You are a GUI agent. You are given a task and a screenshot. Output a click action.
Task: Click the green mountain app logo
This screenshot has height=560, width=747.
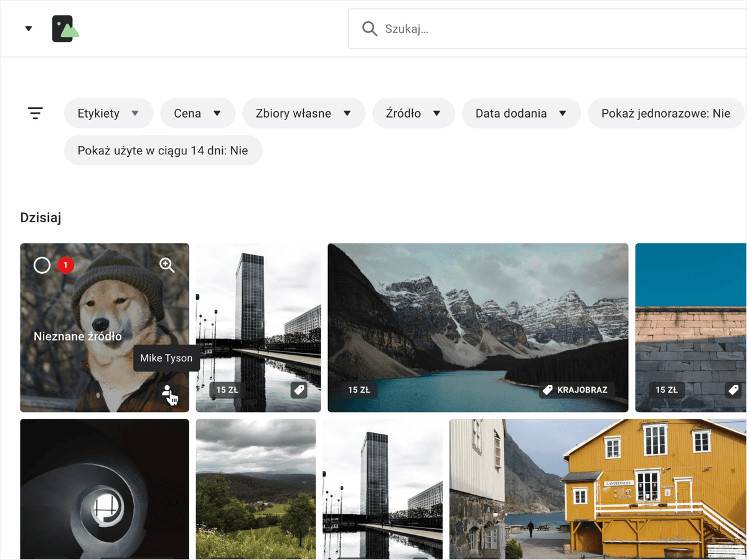(x=65, y=29)
